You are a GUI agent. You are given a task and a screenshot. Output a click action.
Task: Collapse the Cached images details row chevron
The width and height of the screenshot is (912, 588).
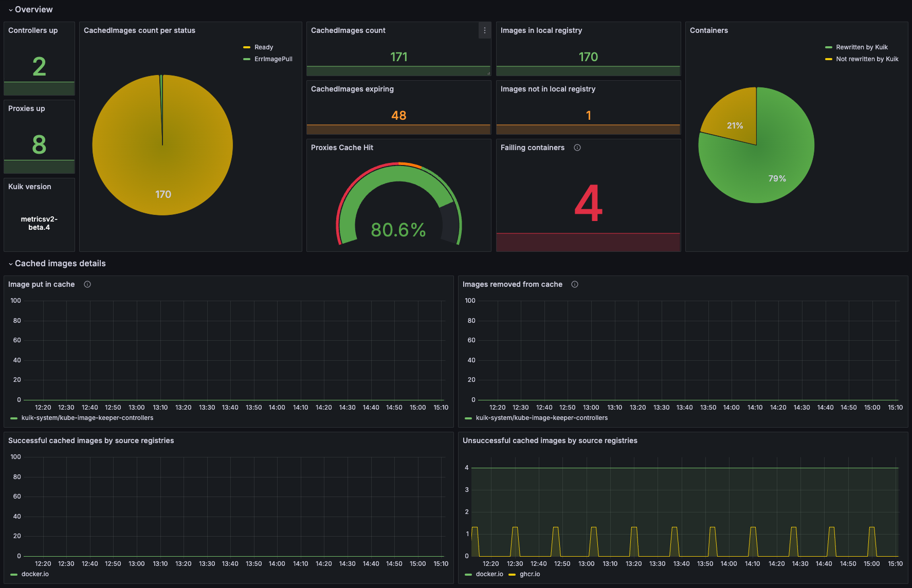(11, 264)
